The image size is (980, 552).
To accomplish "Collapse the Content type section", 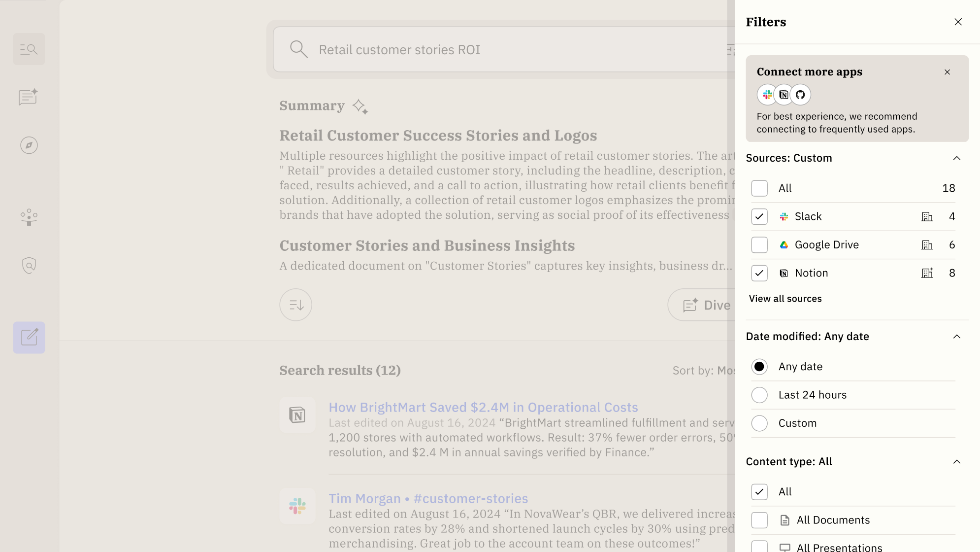I will click(956, 462).
